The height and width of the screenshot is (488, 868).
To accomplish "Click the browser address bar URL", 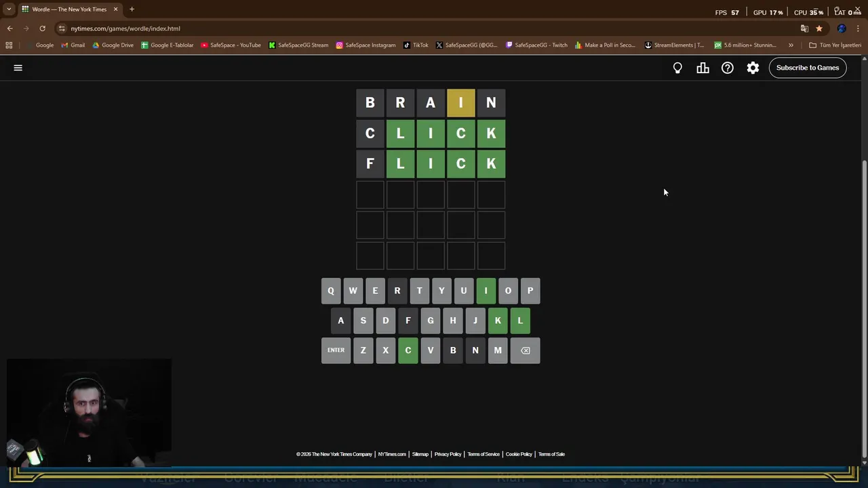I will (x=125, y=28).
